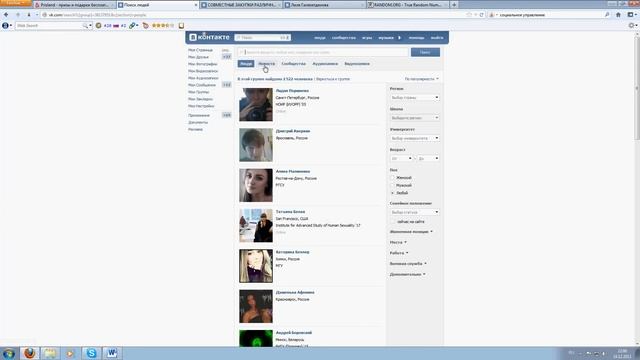Open the По популярности sort dropdown
Image resolution: width=640 pixels, height=360 pixels.
422,79
